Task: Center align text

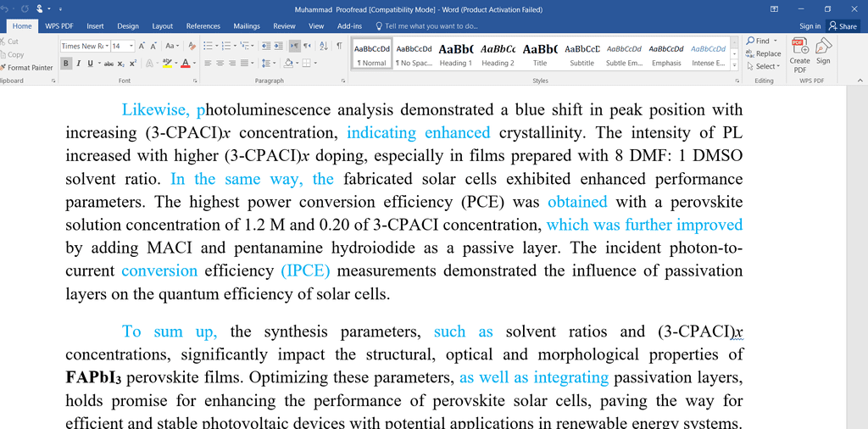Action: 220,63
